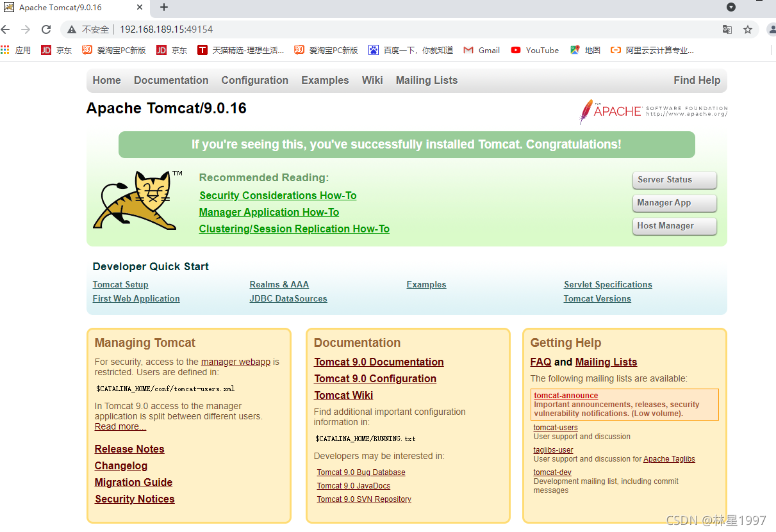Open Apache Taglibs link
This screenshot has width=776, height=532.
pyautogui.click(x=669, y=459)
